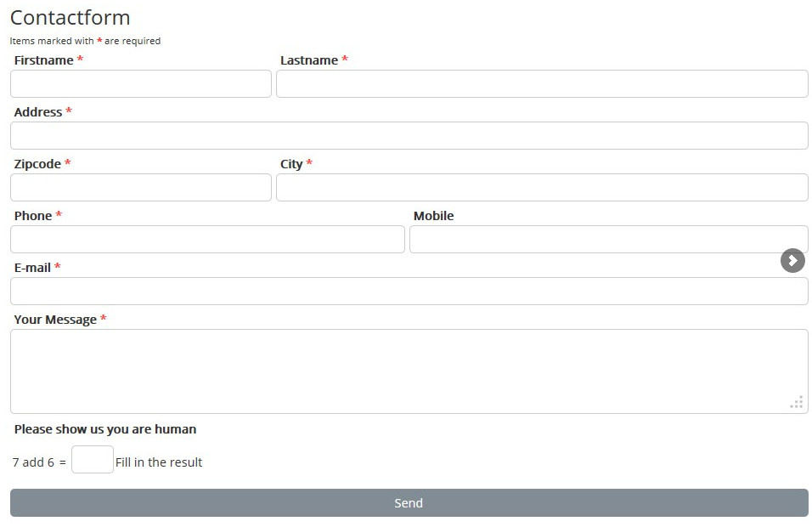Focus the Your Message text area
Viewport: 812px width, 527px height.
tap(409, 371)
